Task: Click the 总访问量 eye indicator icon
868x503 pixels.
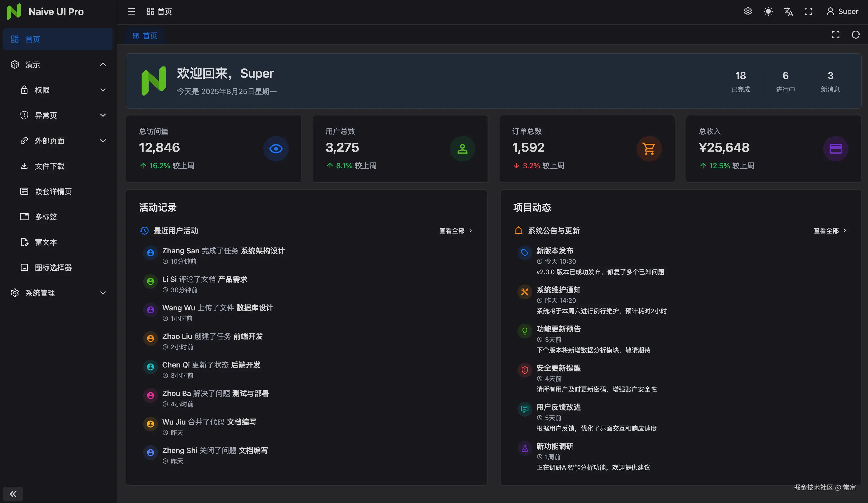Action: click(x=276, y=149)
